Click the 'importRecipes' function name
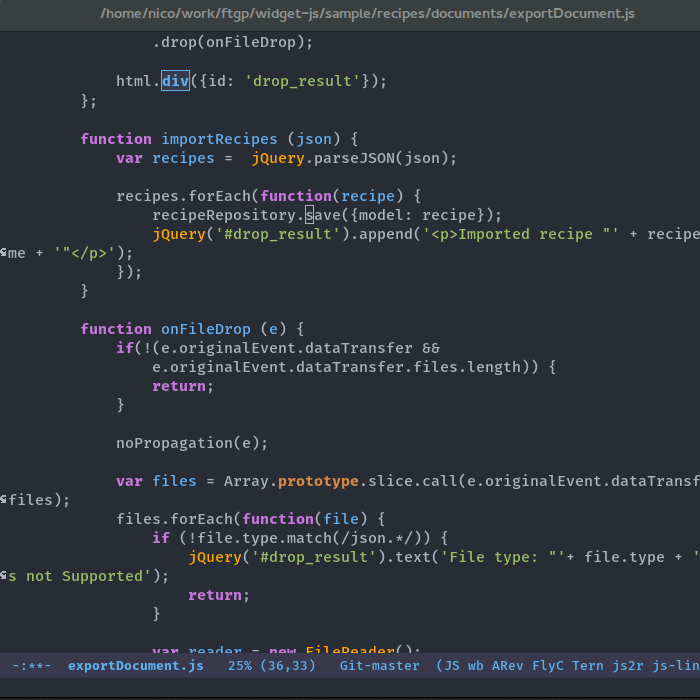Viewport: 700px width, 700px height. coord(219,139)
